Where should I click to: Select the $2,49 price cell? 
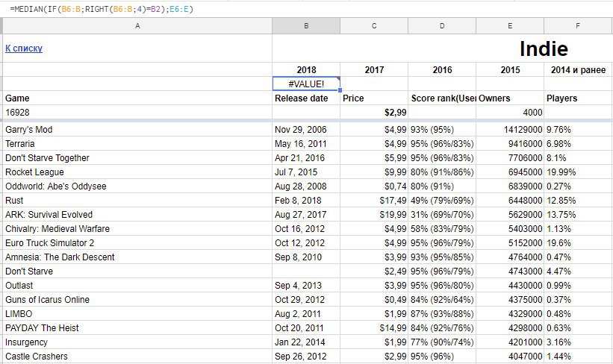click(x=374, y=271)
